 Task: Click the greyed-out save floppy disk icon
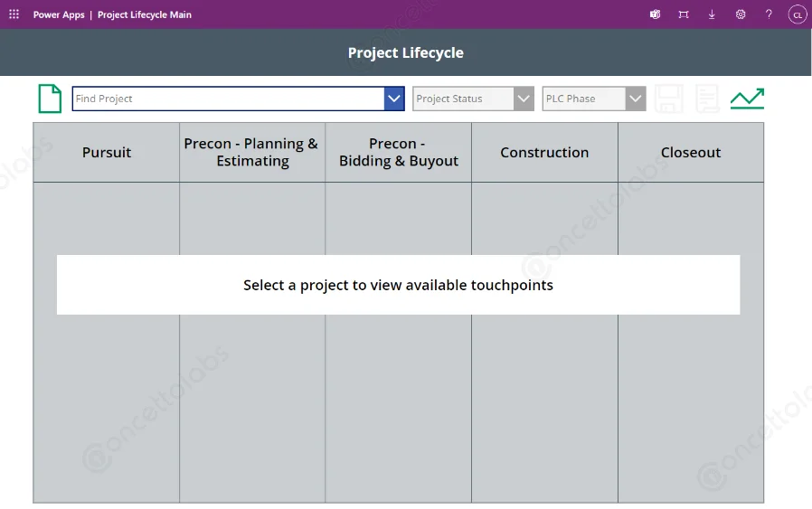(x=669, y=99)
